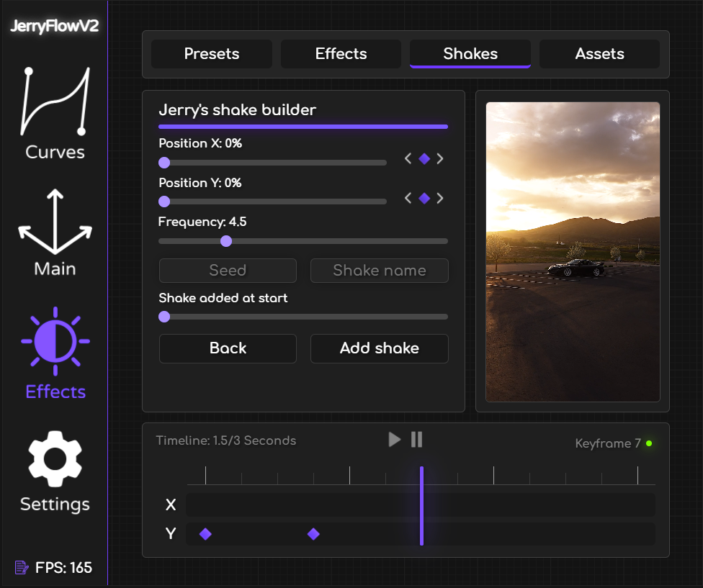Switch to the Presets tab
703x588 pixels.
[212, 54]
